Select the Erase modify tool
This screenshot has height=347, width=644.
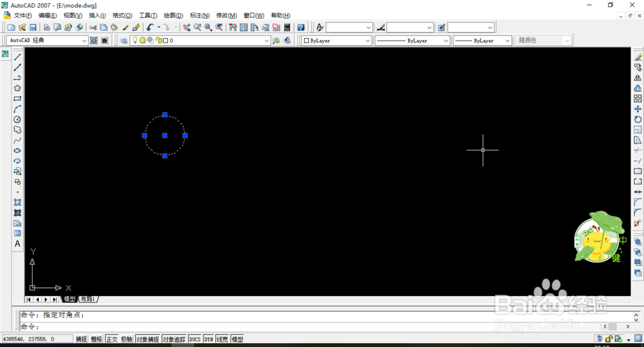click(x=638, y=57)
